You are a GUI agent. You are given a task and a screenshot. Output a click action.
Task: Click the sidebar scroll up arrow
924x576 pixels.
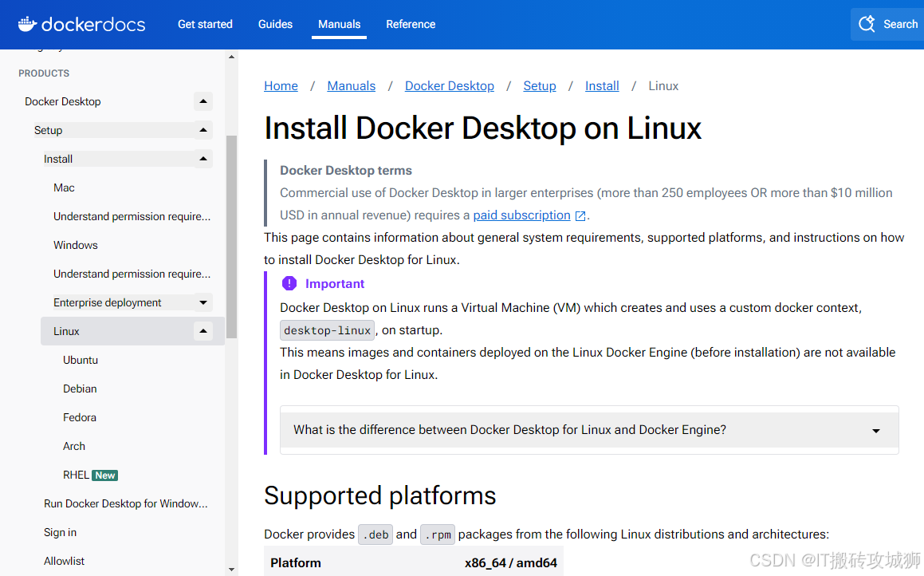[231, 57]
